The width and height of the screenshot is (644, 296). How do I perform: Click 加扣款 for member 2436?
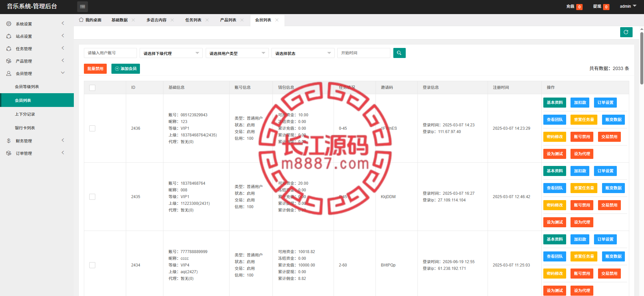(x=580, y=103)
